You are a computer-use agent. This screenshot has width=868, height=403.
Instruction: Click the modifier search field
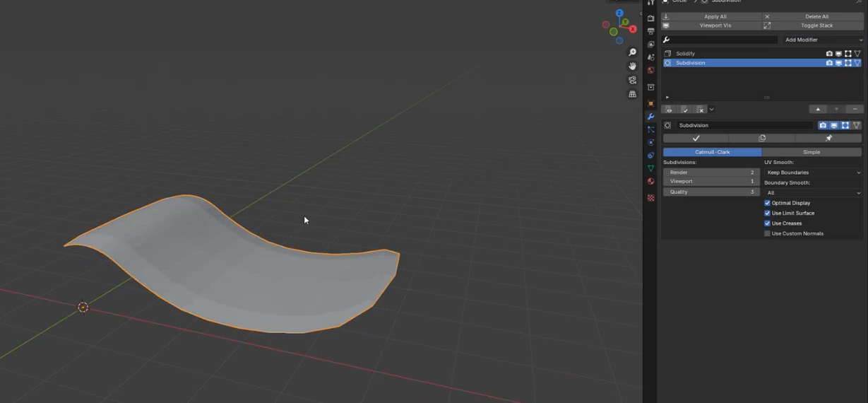click(720, 40)
